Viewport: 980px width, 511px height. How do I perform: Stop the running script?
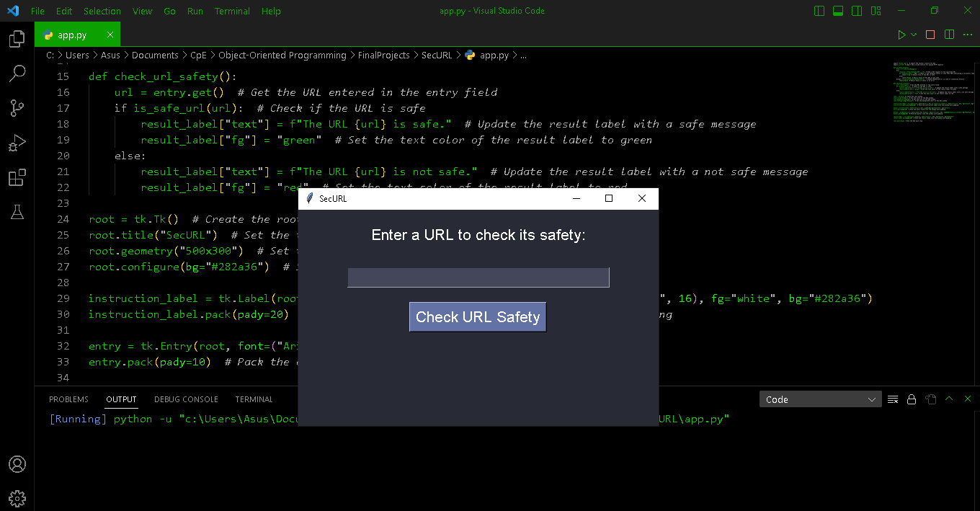point(930,34)
